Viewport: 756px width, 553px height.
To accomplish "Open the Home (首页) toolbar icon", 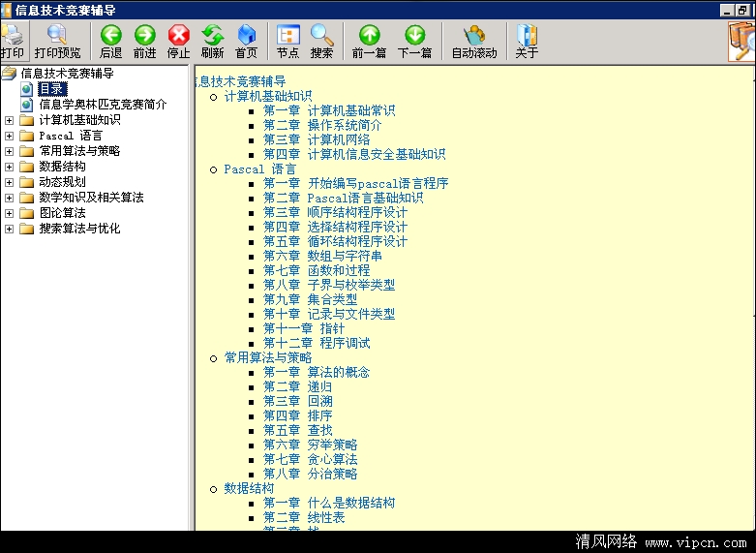I will (x=247, y=36).
